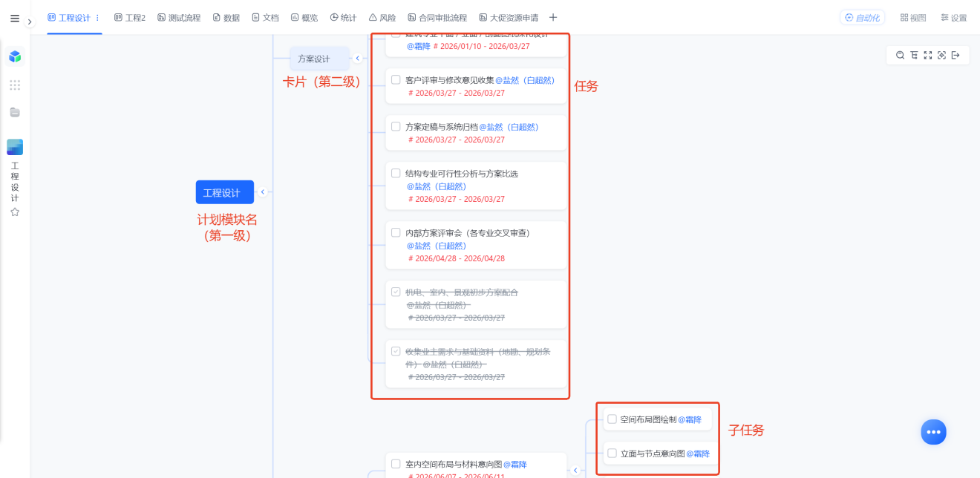Uncheck the 收集业主需求与基础资料 checkbox
This screenshot has width=980, height=478.
396,352
